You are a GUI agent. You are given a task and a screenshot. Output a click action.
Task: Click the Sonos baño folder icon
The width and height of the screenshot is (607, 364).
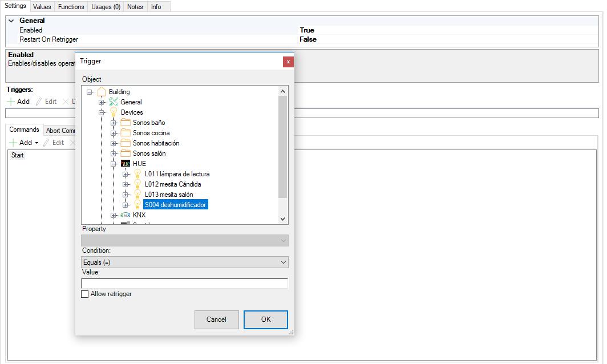pyautogui.click(x=126, y=123)
